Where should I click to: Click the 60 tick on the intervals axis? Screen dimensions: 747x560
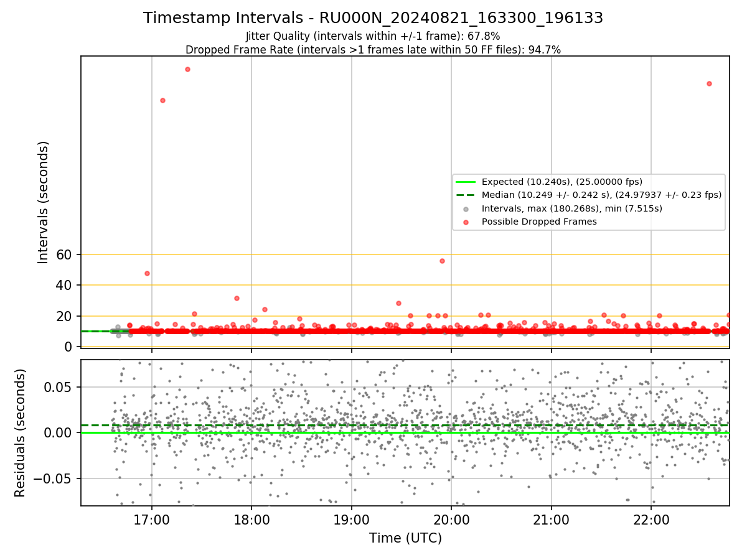pos(65,254)
